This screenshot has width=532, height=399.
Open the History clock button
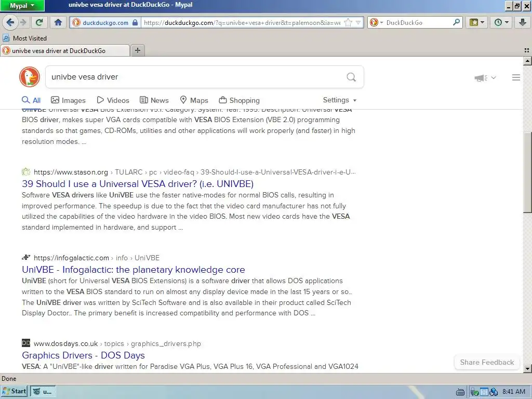coord(501,22)
